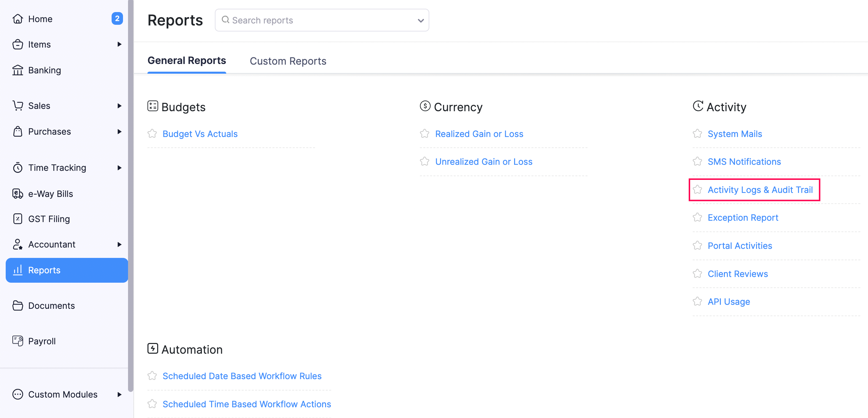Toggle favorite star for Budget Vs Actuals

pos(152,133)
